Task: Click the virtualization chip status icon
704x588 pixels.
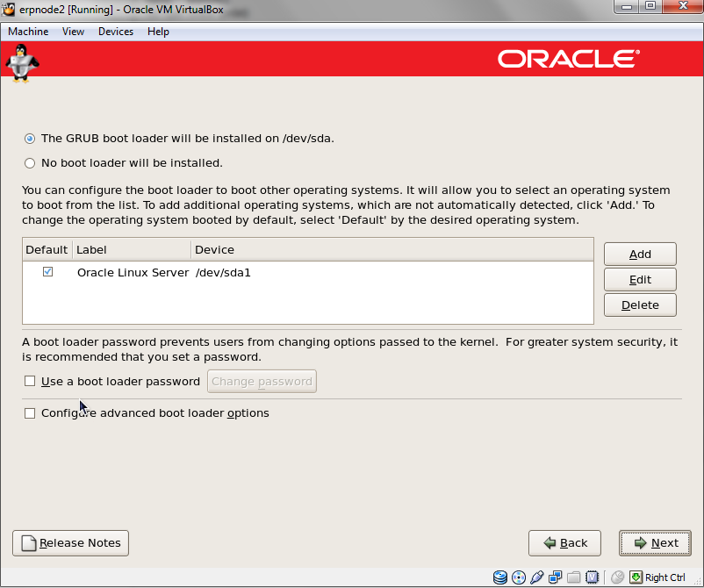Action: tap(593, 577)
